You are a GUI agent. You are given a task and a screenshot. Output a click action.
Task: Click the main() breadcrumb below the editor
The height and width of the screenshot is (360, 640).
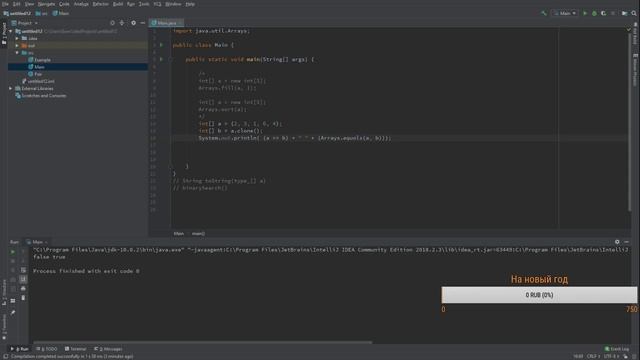[x=198, y=233]
